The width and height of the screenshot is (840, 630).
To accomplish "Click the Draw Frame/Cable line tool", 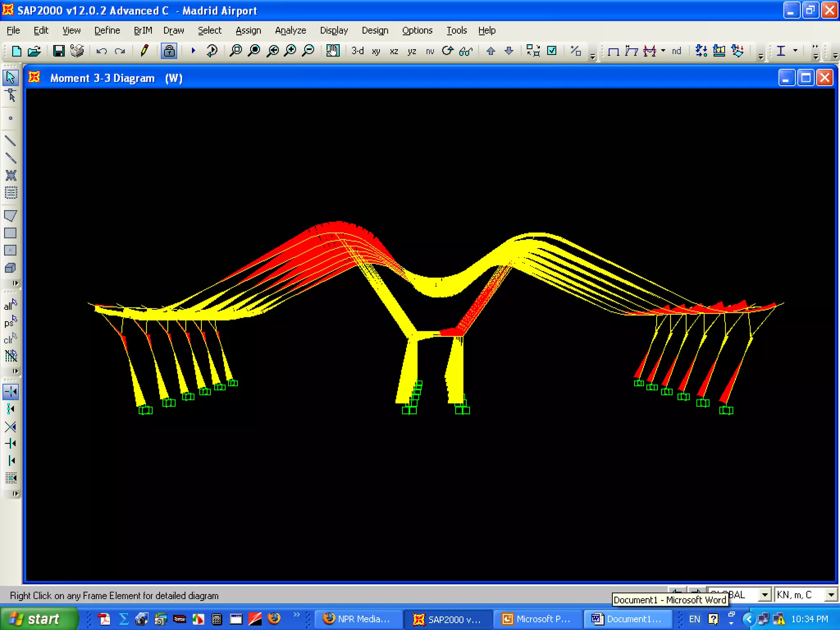I will tap(10, 141).
